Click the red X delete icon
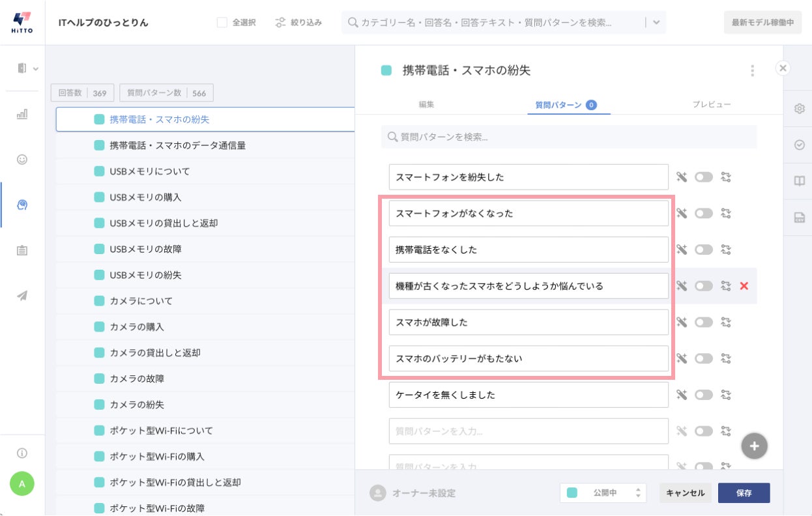The image size is (812, 516). point(744,286)
